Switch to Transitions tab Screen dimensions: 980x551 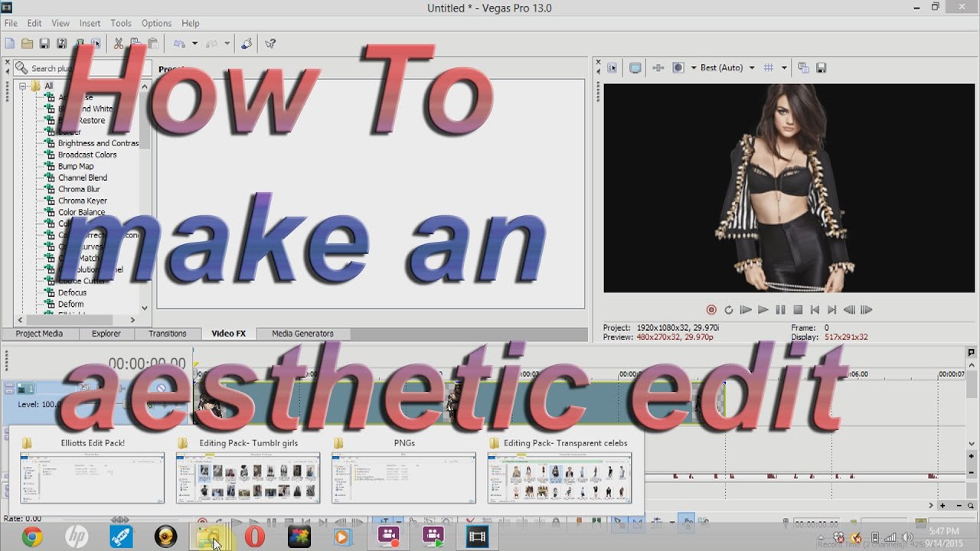coord(168,334)
